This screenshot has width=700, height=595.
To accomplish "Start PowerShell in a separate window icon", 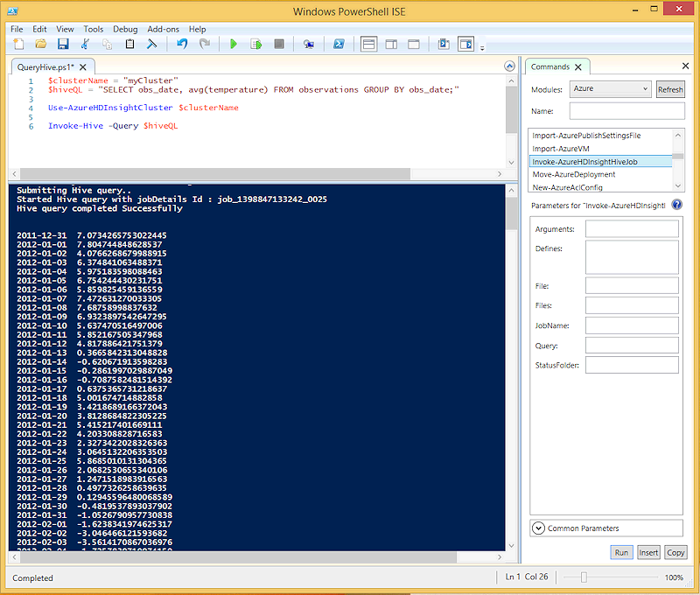I will [339, 44].
